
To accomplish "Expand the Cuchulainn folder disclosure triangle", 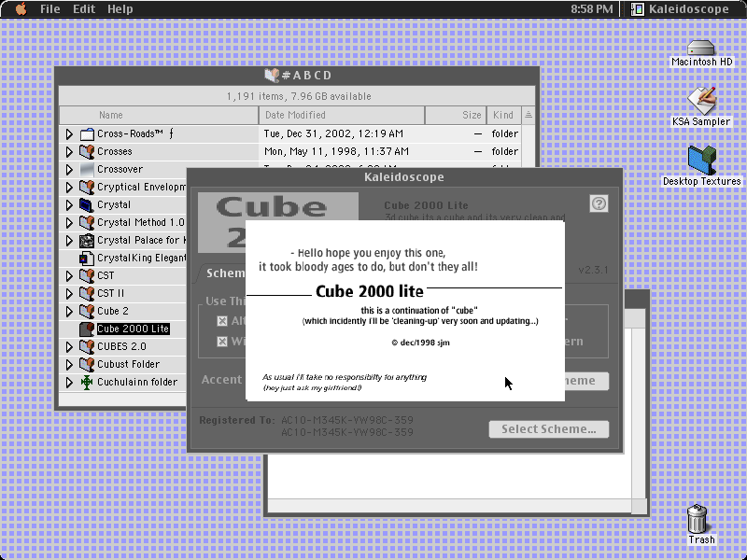I will coord(69,383).
